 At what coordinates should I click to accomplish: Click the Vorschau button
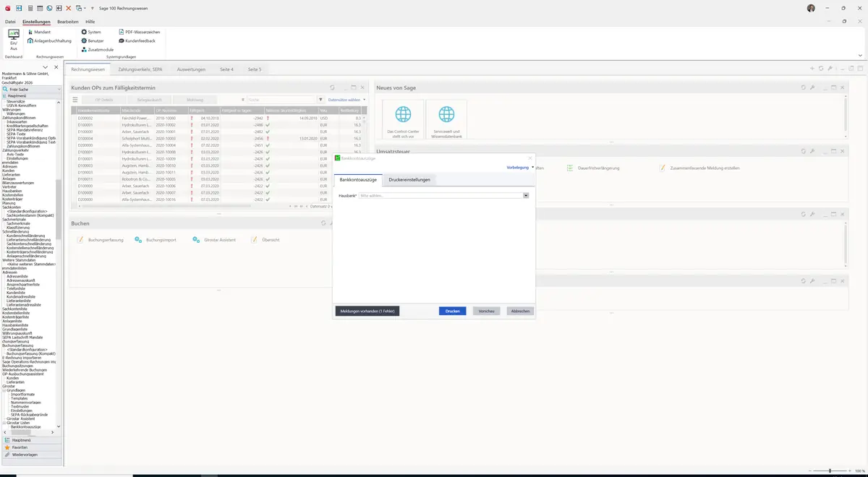tap(487, 311)
